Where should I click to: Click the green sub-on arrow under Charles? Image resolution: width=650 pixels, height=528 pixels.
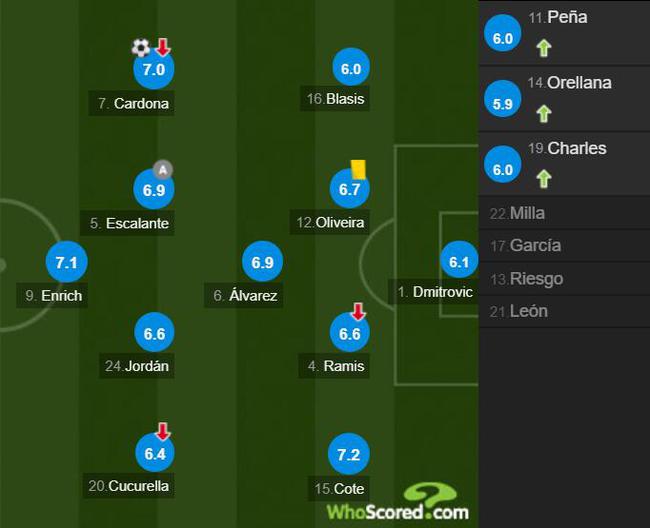(x=544, y=179)
